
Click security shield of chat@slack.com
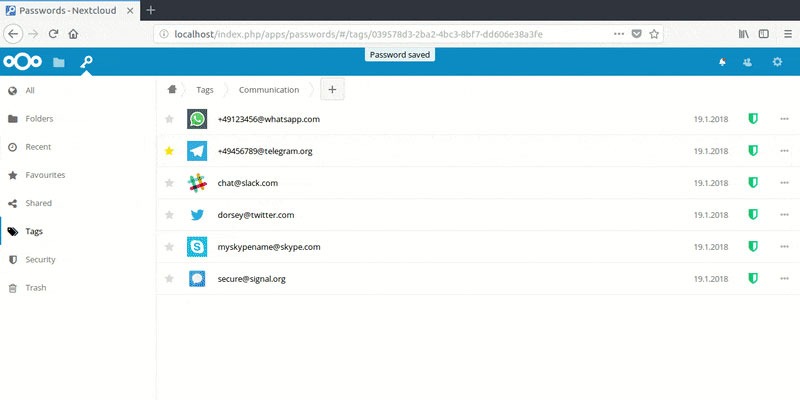pyautogui.click(x=753, y=183)
